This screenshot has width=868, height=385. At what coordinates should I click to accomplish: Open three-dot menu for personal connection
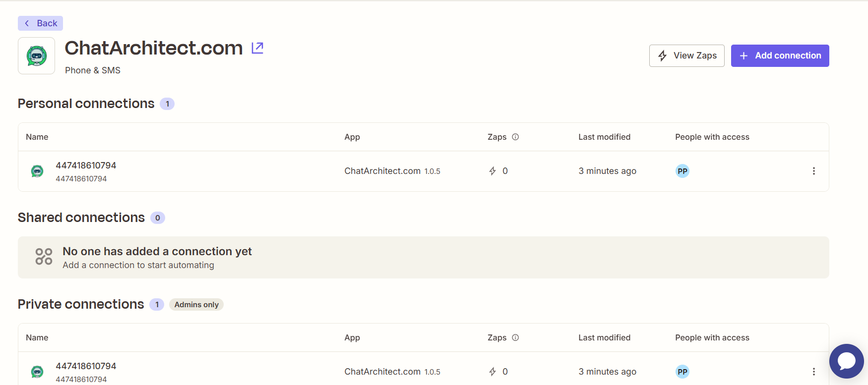tap(813, 171)
